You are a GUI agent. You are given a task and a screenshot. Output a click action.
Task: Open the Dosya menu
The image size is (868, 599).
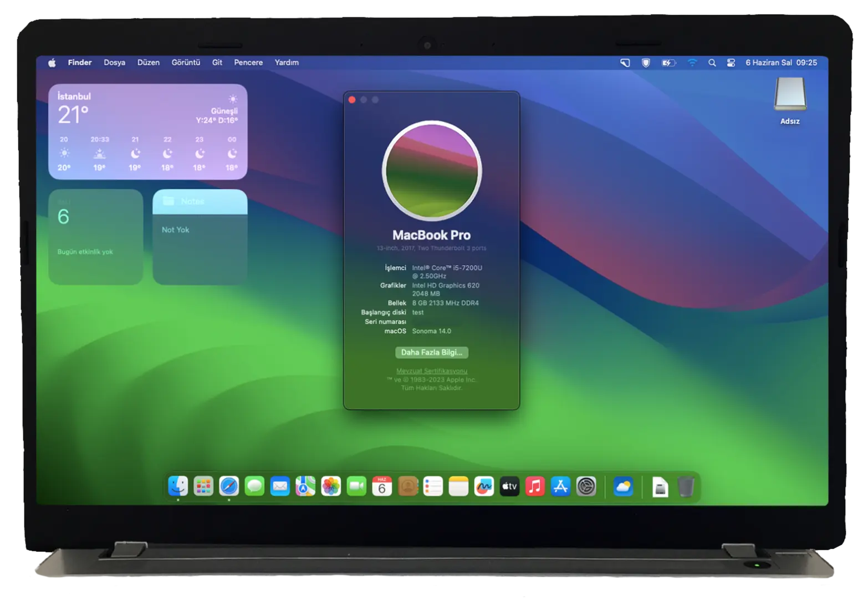[x=114, y=63]
